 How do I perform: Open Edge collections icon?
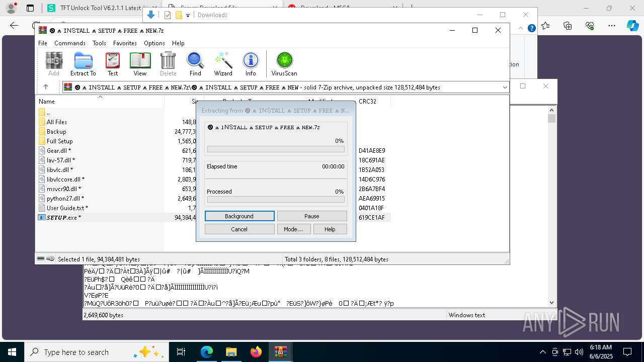568,26
